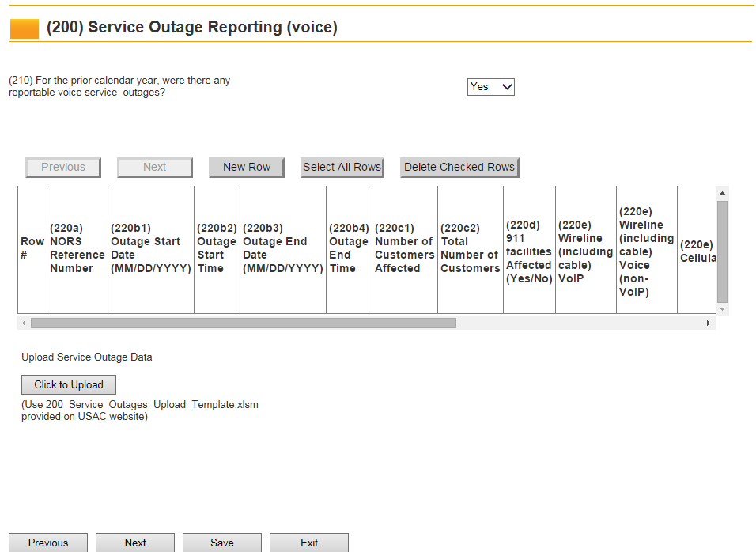756x552 pixels.
Task: Click the (220e) Wireline (including cable) VoIP header
Action: (x=586, y=251)
